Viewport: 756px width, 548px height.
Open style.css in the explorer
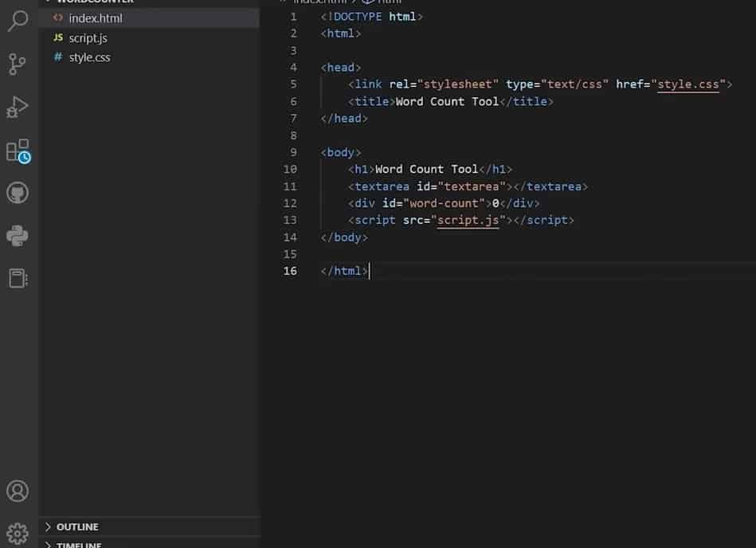(x=150, y=57)
